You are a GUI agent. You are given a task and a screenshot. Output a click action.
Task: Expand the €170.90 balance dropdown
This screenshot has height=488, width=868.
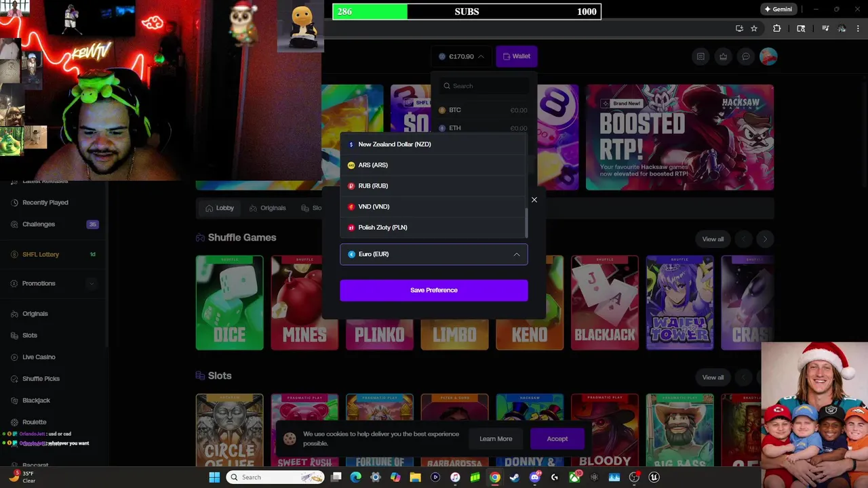(x=461, y=56)
